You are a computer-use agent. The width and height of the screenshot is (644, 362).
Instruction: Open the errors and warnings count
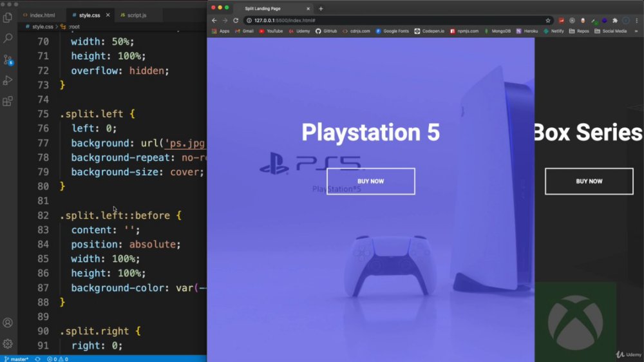click(x=57, y=359)
